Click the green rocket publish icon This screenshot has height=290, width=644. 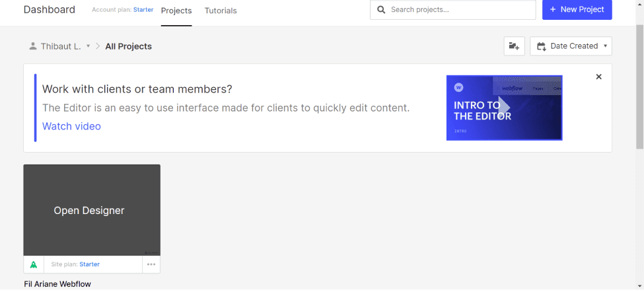click(x=34, y=264)
